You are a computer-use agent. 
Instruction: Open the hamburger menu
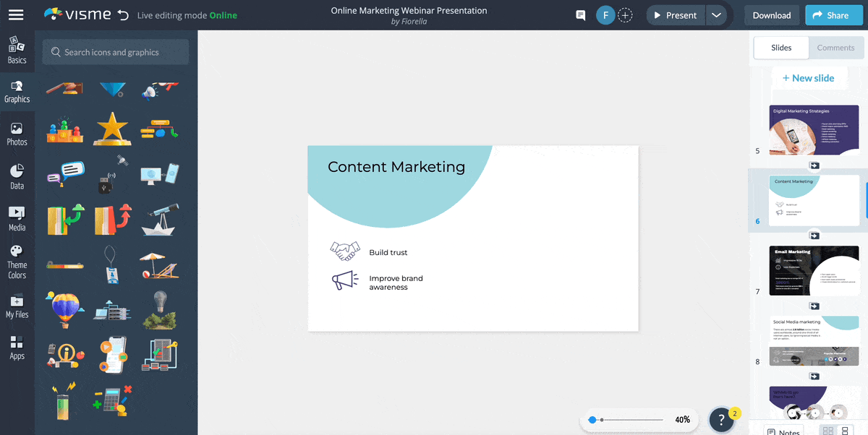click(x=16, y=14)
